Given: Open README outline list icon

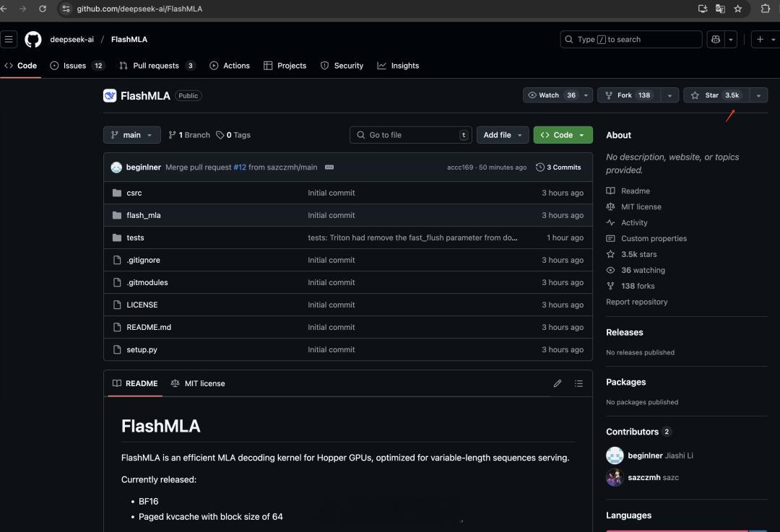Looking at the screenshot, I should [578, 383].
